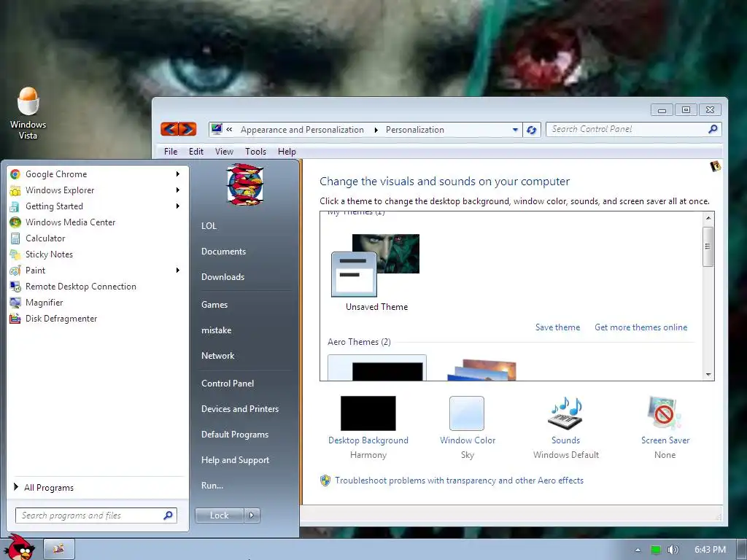This screenshot has width=747, height=560.
Task: Open the File menu
Action: [171, 152]
